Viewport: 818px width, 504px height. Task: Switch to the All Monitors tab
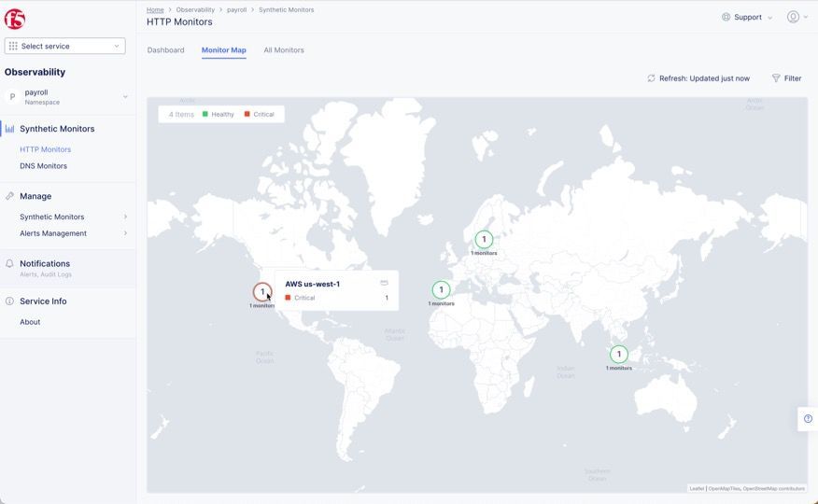point(284,50)
